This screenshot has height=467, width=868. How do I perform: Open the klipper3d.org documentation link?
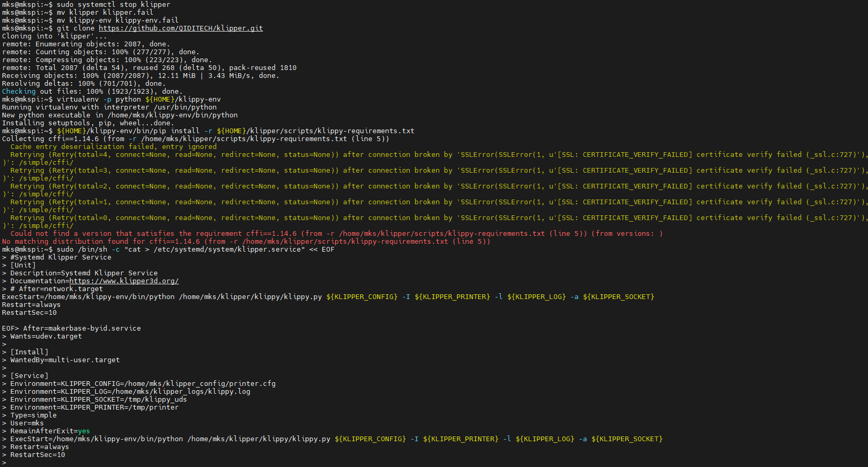[124, 281]
